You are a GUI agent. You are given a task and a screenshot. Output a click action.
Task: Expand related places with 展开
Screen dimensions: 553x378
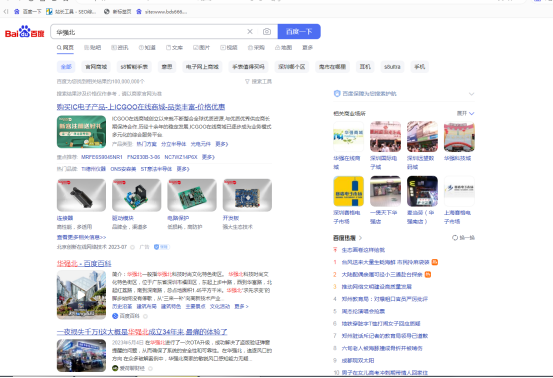click(466, 114)
